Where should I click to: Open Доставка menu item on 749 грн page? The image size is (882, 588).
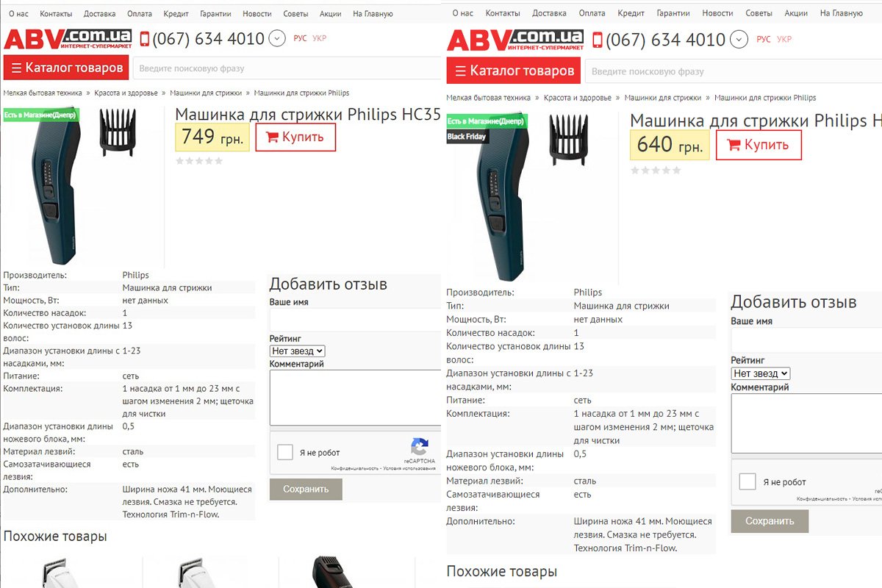click(x=99, y=14)
